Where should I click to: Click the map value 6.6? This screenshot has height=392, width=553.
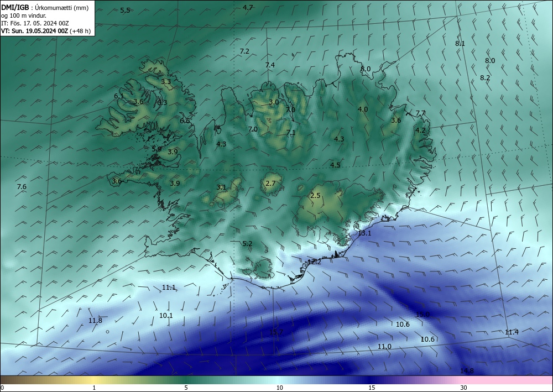[x=185, y=121]
